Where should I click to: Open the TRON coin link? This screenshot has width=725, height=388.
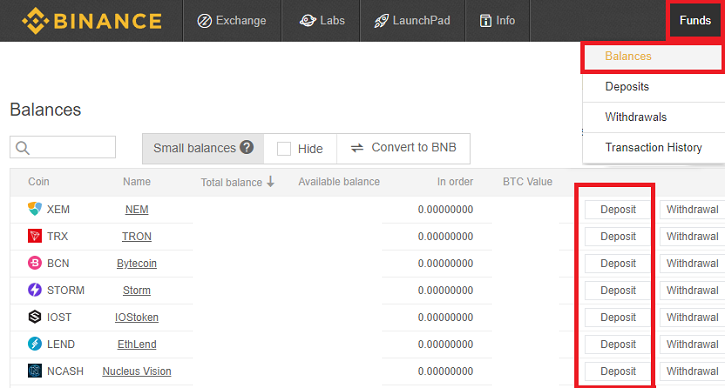click(x=137, y=236)
